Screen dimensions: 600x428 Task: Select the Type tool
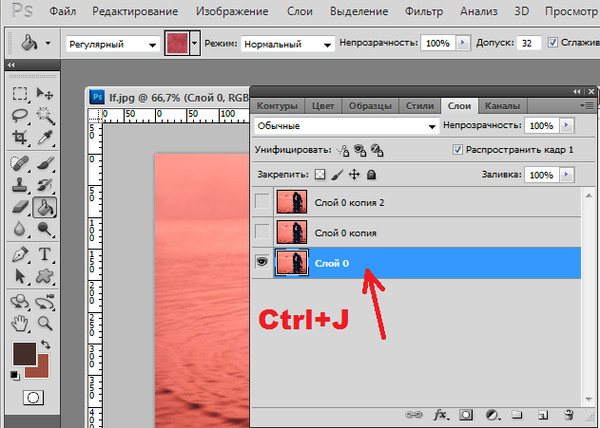coord(45,254)
